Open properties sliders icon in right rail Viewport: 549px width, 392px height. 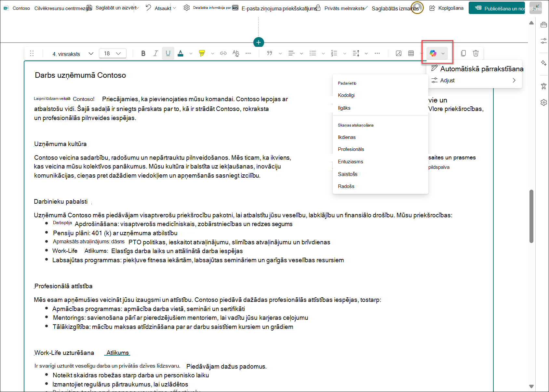543,41
